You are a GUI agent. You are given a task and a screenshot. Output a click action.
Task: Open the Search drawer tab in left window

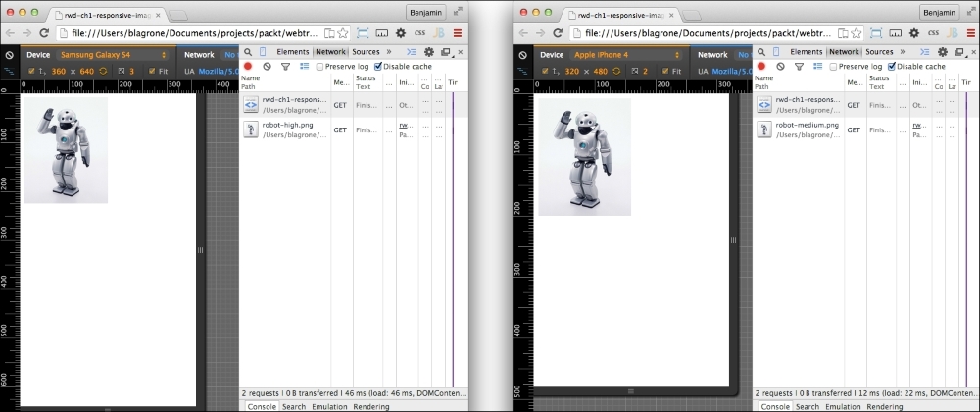(x=294, y=407)
